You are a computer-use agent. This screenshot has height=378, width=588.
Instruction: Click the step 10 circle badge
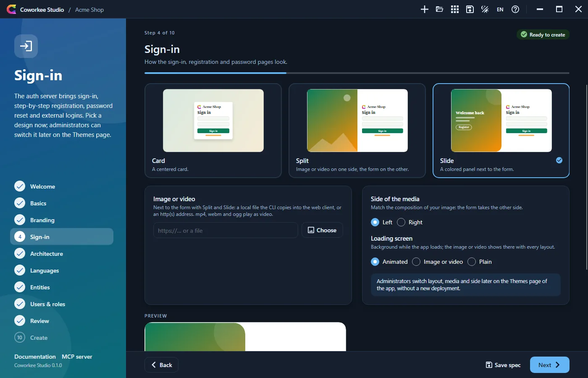(20, 337)
